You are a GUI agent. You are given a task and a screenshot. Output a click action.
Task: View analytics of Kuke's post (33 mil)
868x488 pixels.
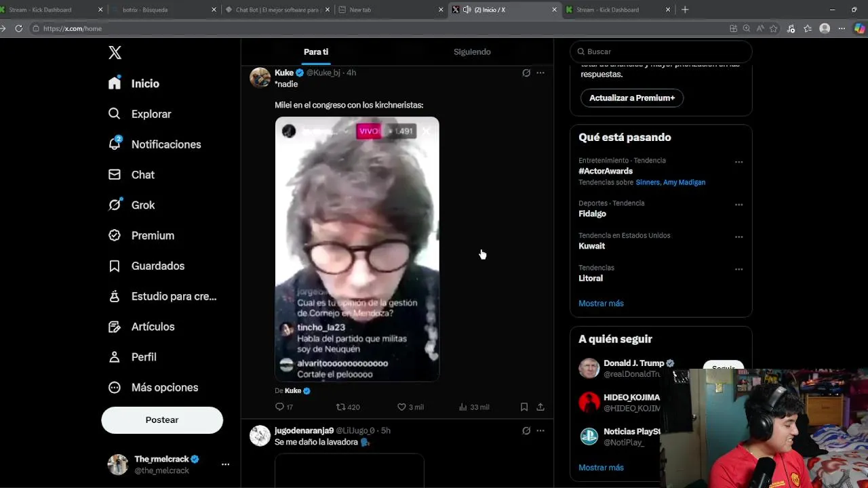coord(474,407)
